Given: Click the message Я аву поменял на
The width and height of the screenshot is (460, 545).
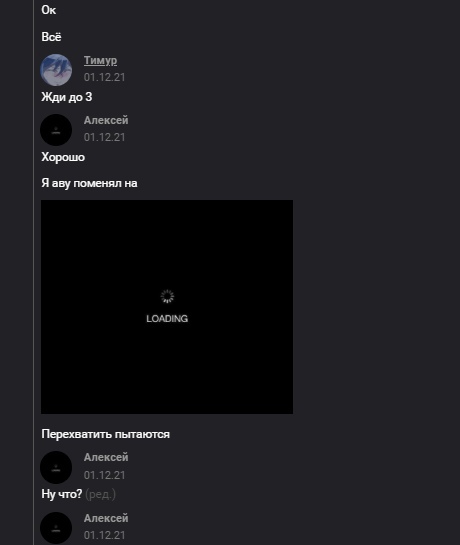Looking at the screenshot, I should pyautogui.click(x=89, y=183).
